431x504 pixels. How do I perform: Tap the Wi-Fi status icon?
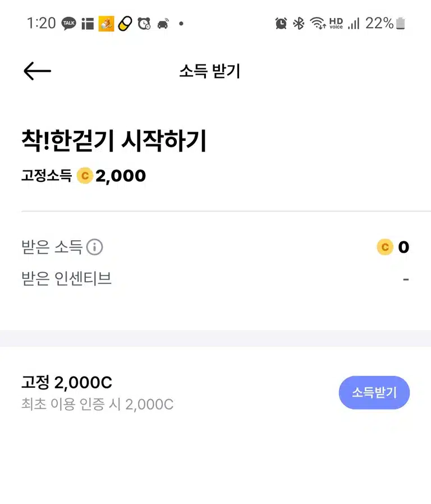tap(318, 23)
